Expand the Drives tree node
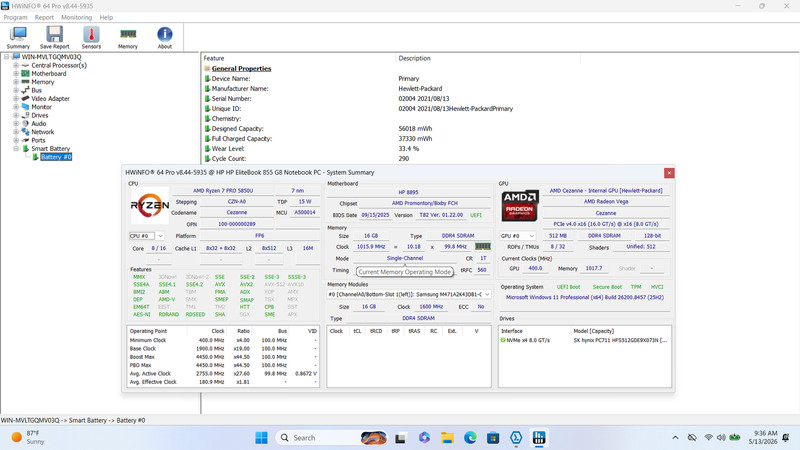 pyautogui.click(x=16, y=115)
